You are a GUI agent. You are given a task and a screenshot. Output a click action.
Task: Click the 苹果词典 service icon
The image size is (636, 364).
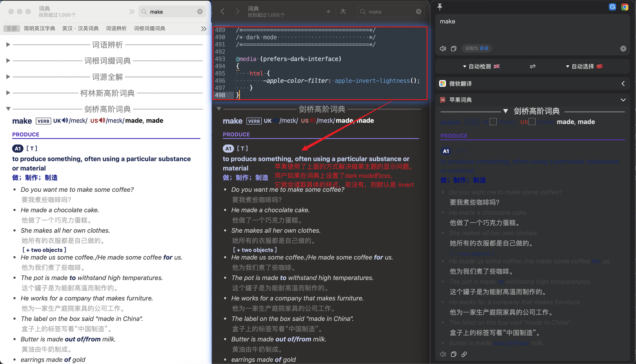[442, 100]
